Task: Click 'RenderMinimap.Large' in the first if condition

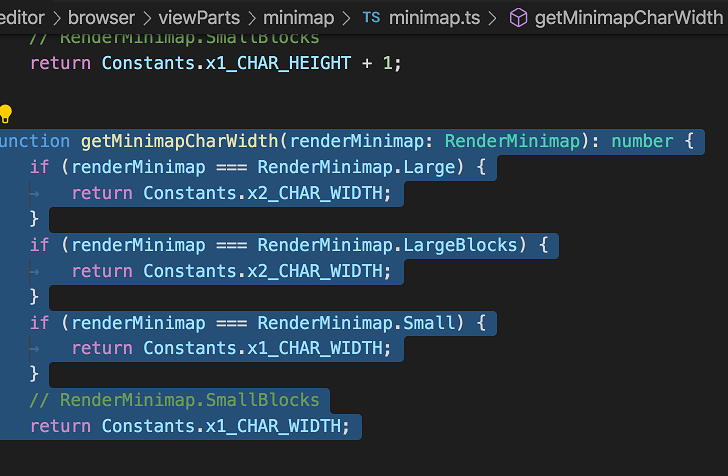Action: (357, 167)
